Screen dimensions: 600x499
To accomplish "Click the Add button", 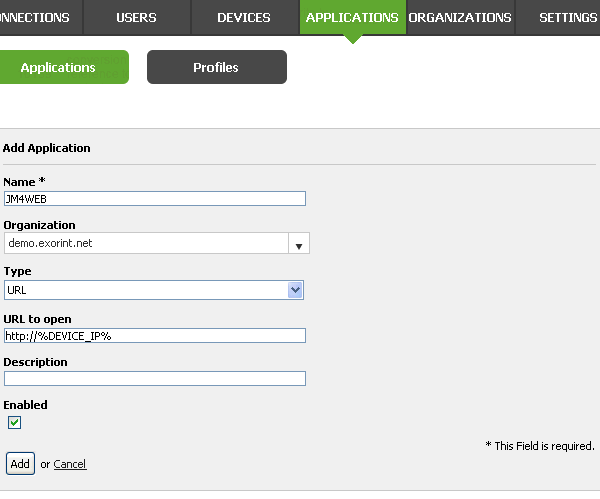I will [20, 464].
